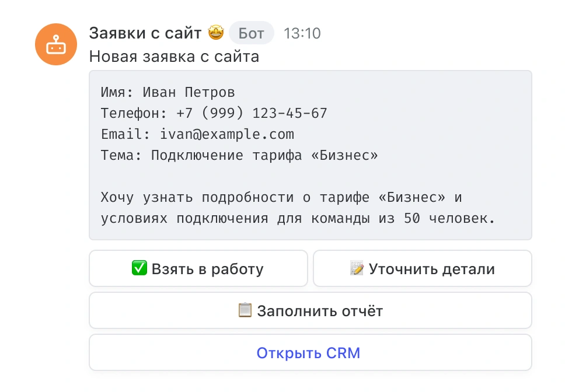The image size is (565, 392).
Task: Click the star-struck emoji beside the bot name
Action: click(216, 33)
